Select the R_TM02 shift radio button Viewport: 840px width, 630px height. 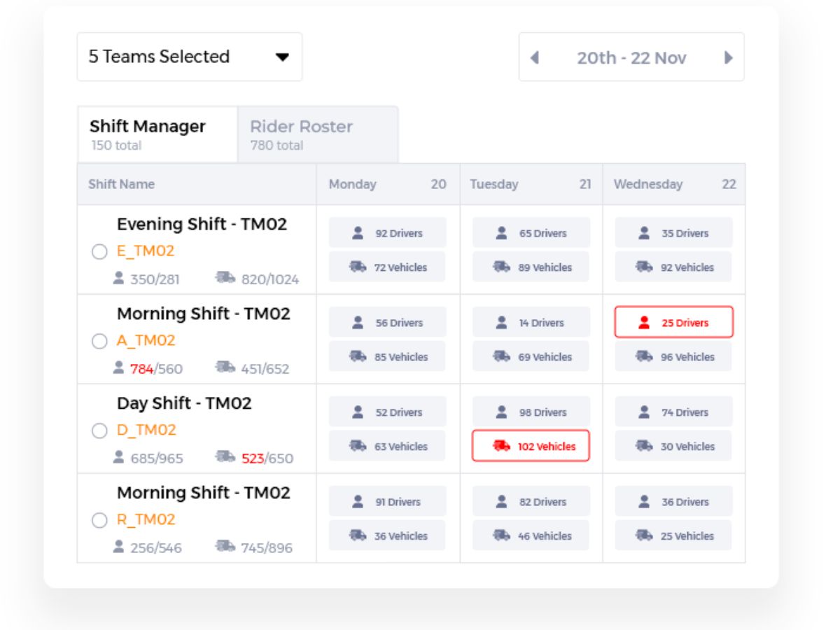coord(99,521)
